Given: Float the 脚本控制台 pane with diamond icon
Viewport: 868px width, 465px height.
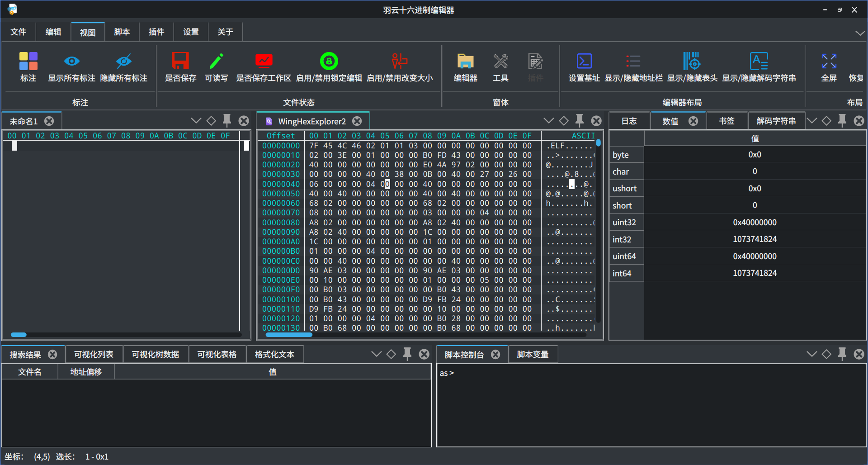Looking at the screenshot, I should [x=826, y=354].
